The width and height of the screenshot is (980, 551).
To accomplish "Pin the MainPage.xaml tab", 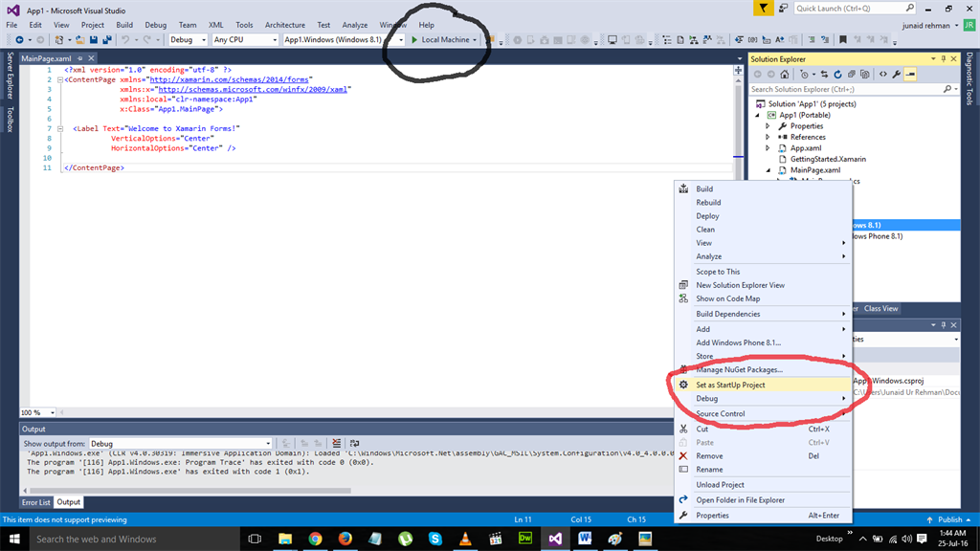I will point(80,58).
